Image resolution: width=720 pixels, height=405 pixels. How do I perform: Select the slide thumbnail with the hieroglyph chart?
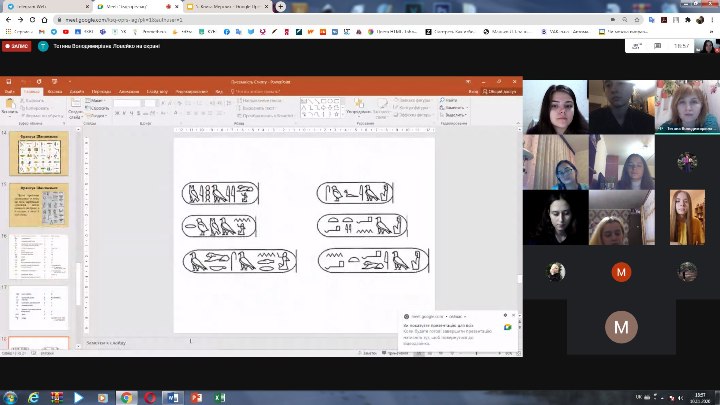(x=39, y=153)
